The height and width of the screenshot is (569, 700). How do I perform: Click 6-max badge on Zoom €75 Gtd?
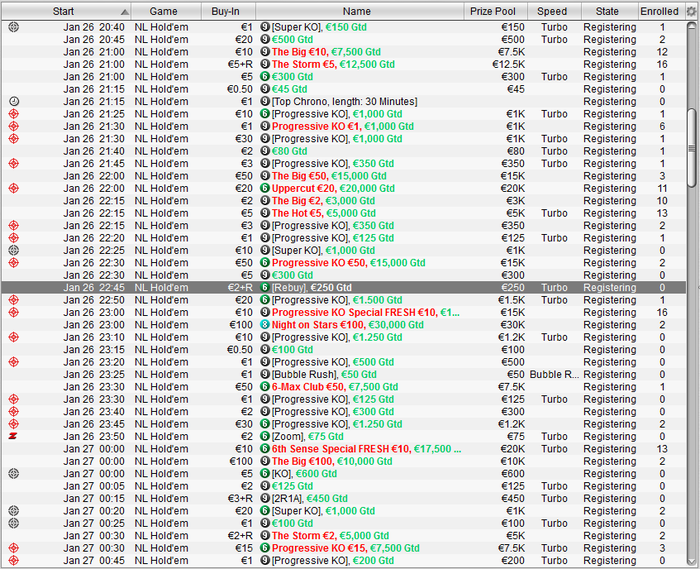click(265, 436)
